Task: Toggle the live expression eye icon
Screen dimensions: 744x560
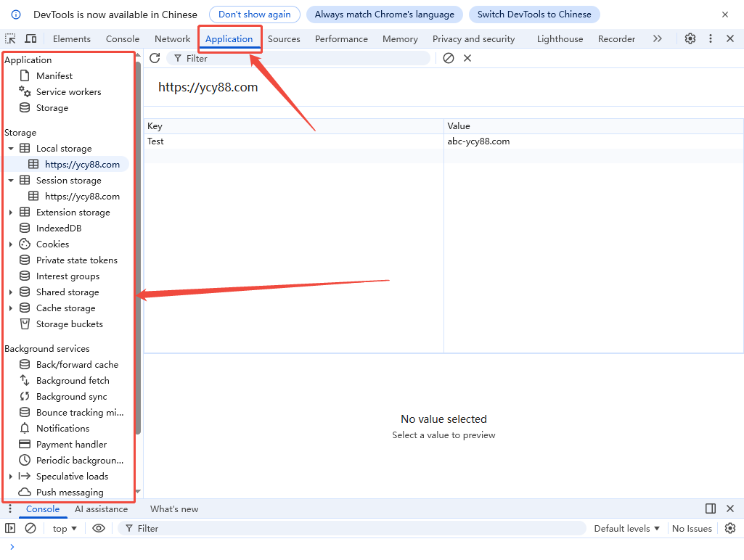Action: click(x=99, y=528)
